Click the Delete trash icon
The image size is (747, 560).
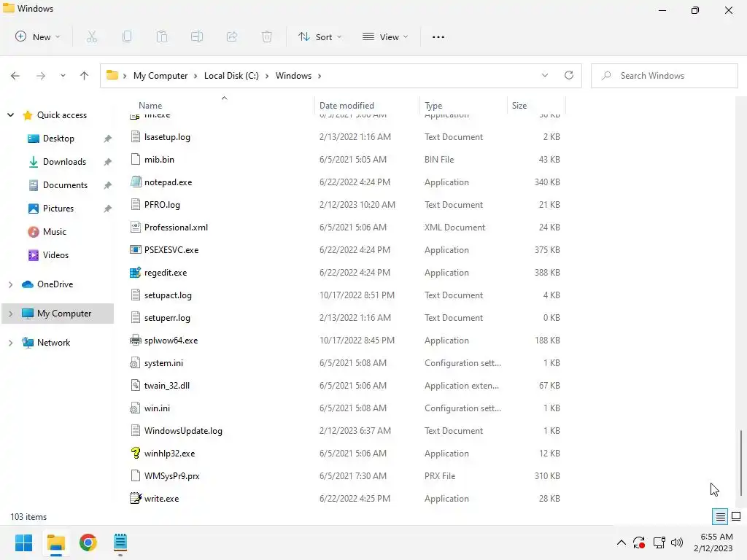pos(267,36)
